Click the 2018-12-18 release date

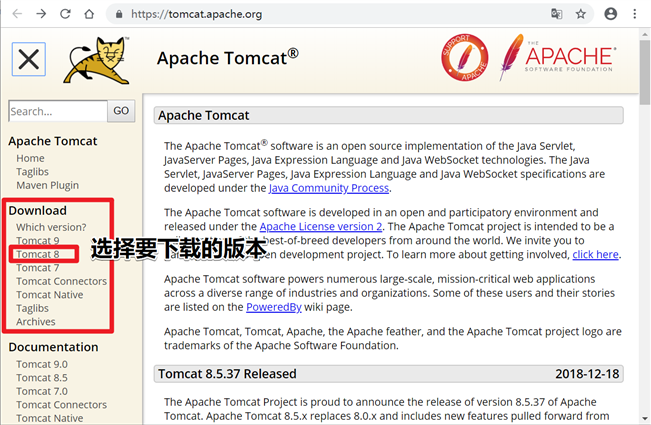[587, 374]
